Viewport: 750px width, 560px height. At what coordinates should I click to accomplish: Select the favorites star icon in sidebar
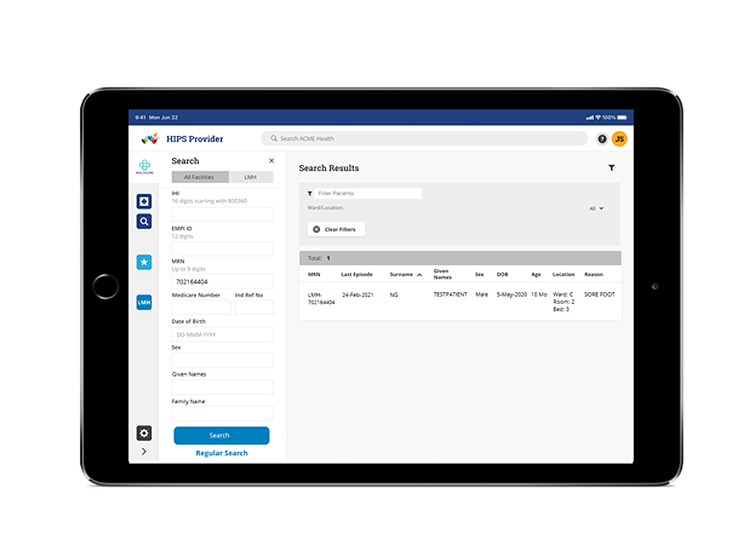(144, 262)
